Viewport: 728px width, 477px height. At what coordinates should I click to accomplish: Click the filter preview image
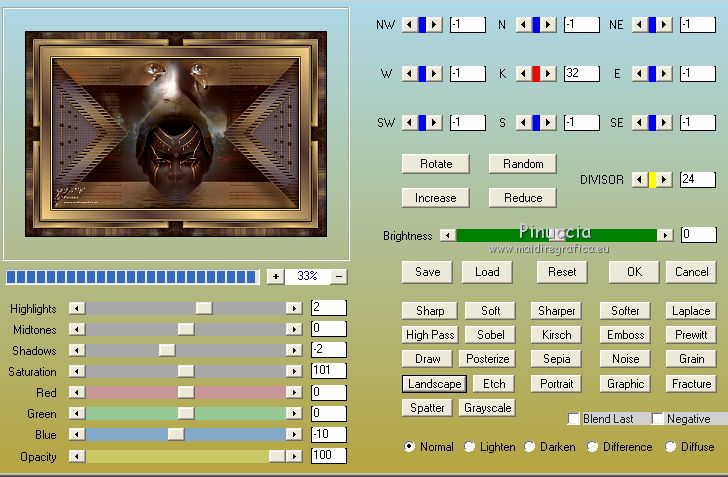[x=176, y=133]
